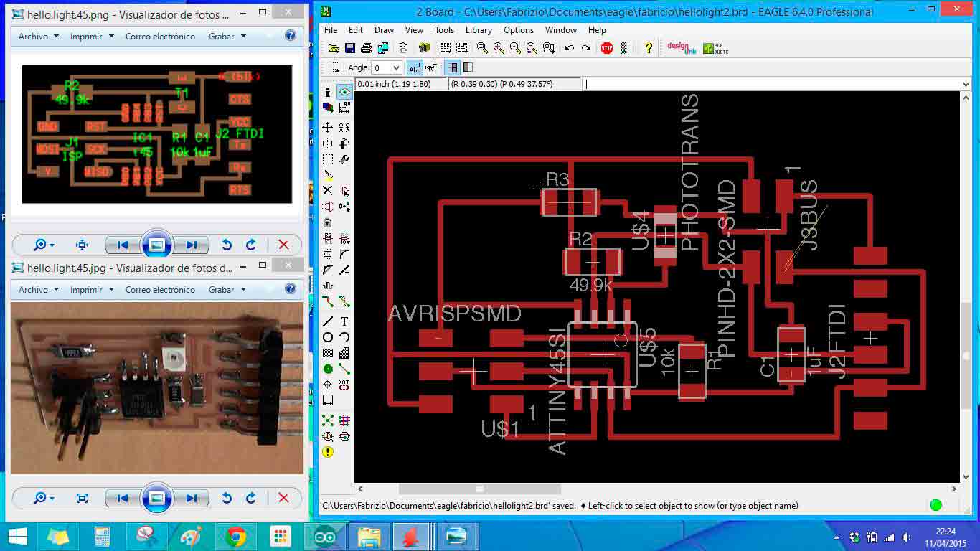This screenshot has width=980, height=551.
Task: Open the Draw menu in EAGLE
Action: click(x=384, y=30)
